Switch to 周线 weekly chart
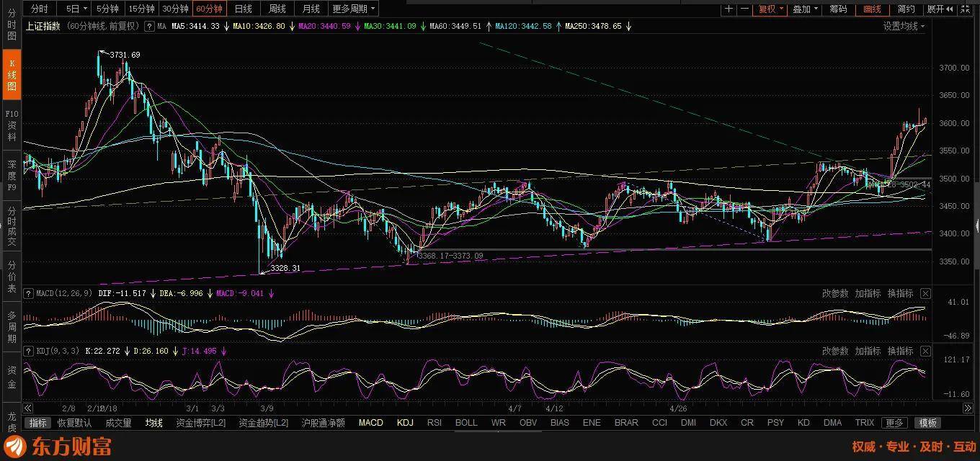The width and height of the screenshot is (980, 461). (277, 9)
